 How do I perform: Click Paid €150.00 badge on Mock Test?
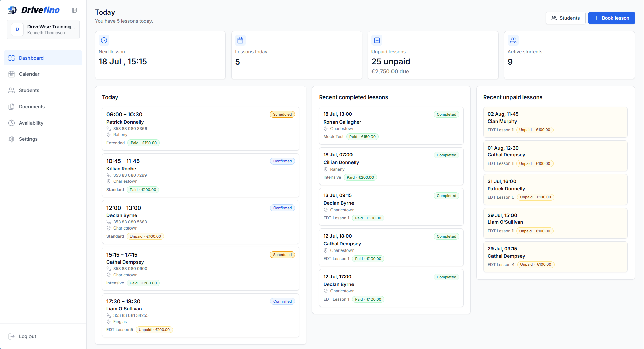point(362,137)
